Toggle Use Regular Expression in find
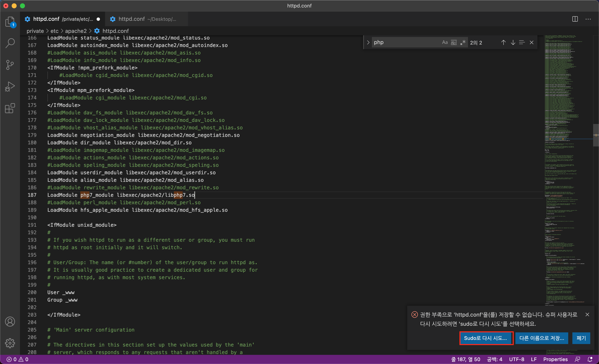This screenshot has height=364, width=599. pyautogui.click(x=463, y=42)
